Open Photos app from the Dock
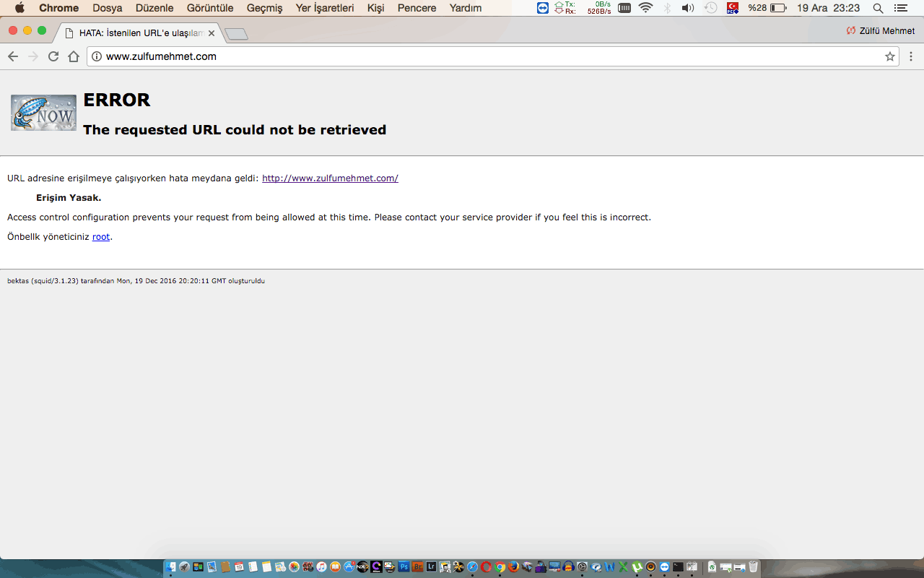This screenshot has width=924, height=578. (294, 567)
